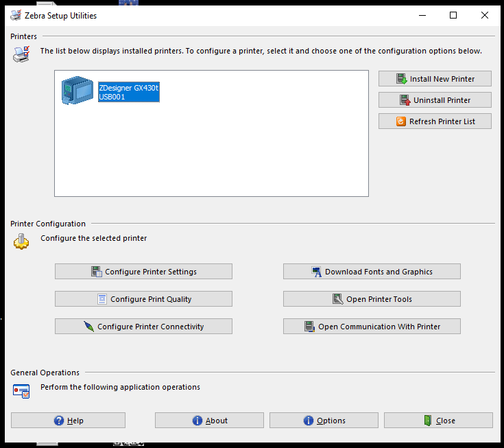Viewport: 504px width, 448px height.
Task: Click the Close button with door icon
Action: 438,421
